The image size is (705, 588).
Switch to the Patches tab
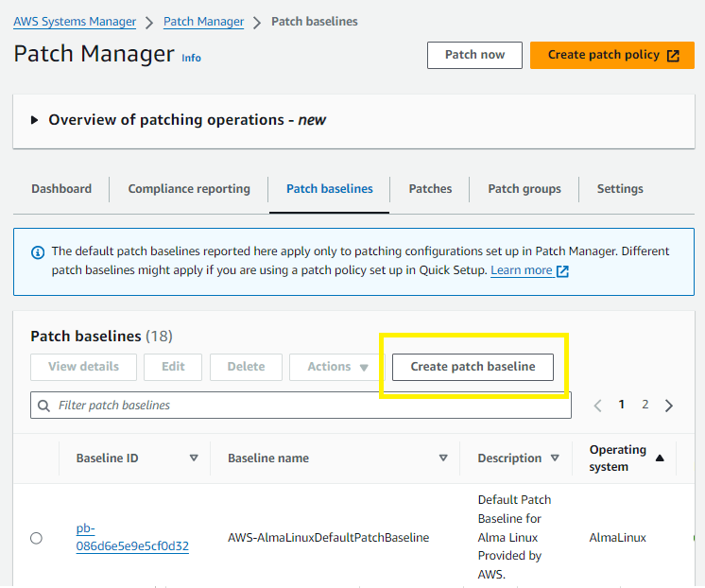point(430,189)
